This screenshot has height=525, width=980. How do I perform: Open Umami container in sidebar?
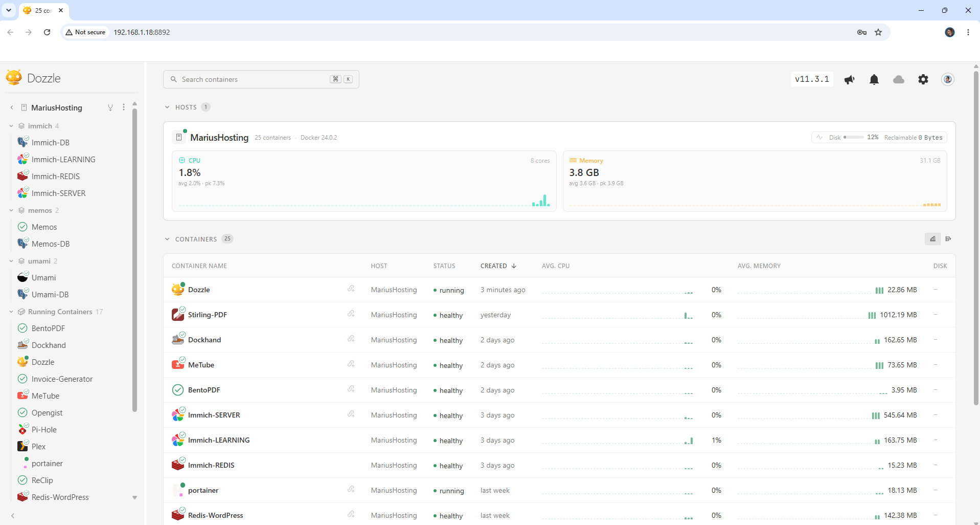pos(44,278)
